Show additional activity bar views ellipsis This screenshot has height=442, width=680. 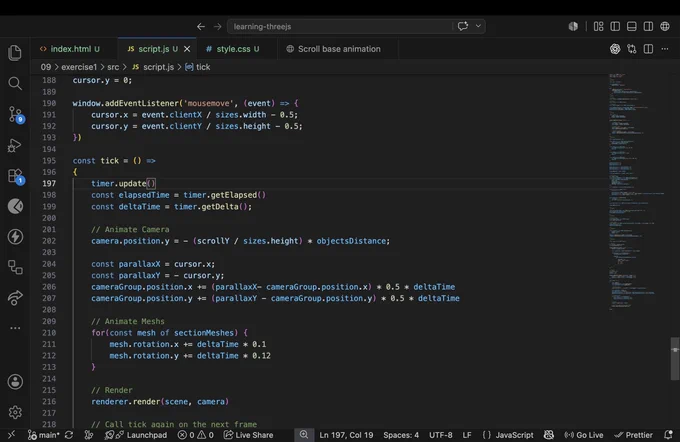coord(15,328)
